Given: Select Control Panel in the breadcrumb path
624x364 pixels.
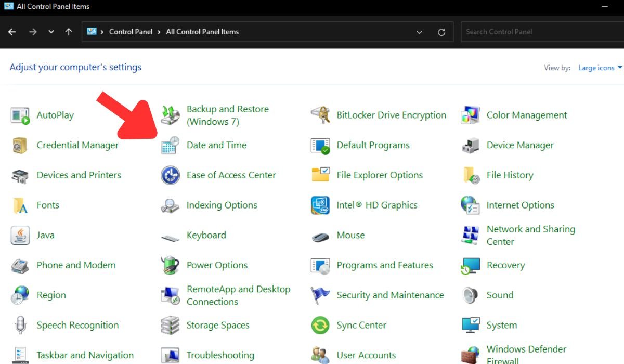Looking at the screenshot, I should tap(131, 32).
